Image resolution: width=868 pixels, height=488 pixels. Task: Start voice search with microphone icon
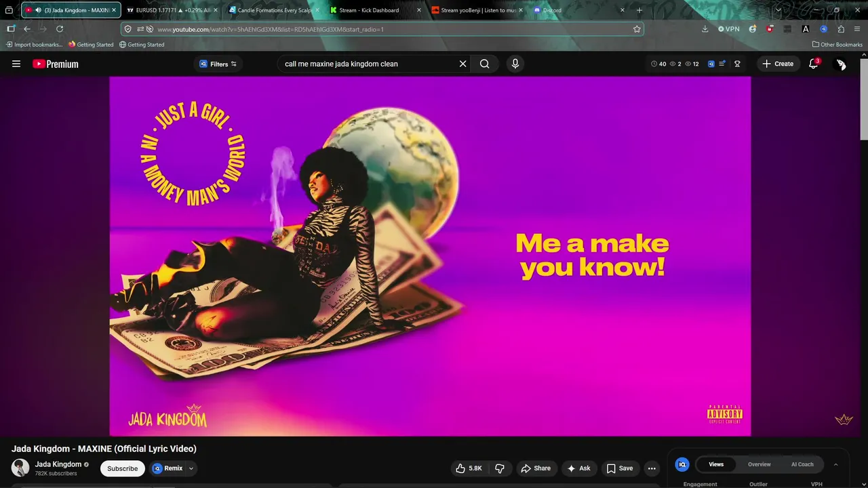[x=515, y=64]
